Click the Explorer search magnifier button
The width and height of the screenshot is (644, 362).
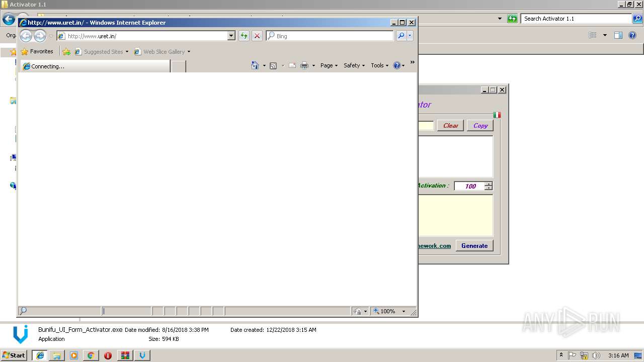pyautogui.click(x=637, y=19)
